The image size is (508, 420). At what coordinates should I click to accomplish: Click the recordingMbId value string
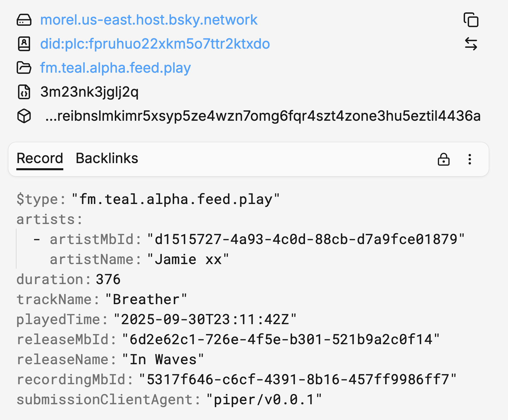(x=298, y=380)
